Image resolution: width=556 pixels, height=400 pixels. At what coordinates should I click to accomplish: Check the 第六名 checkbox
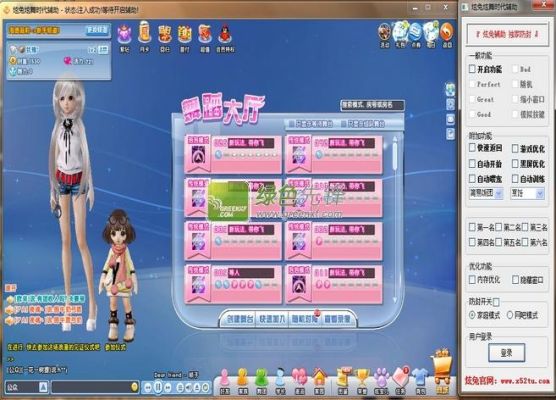coord(525,242)
